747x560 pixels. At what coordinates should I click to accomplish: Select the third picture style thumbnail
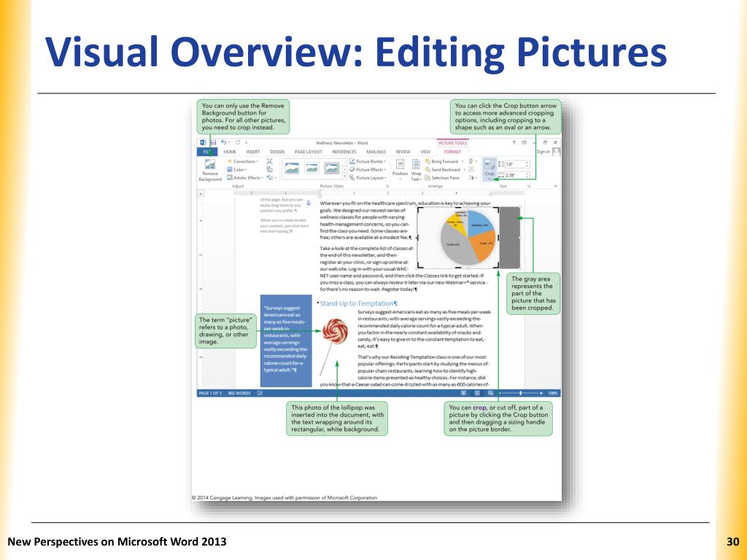[x=332, y=168]
